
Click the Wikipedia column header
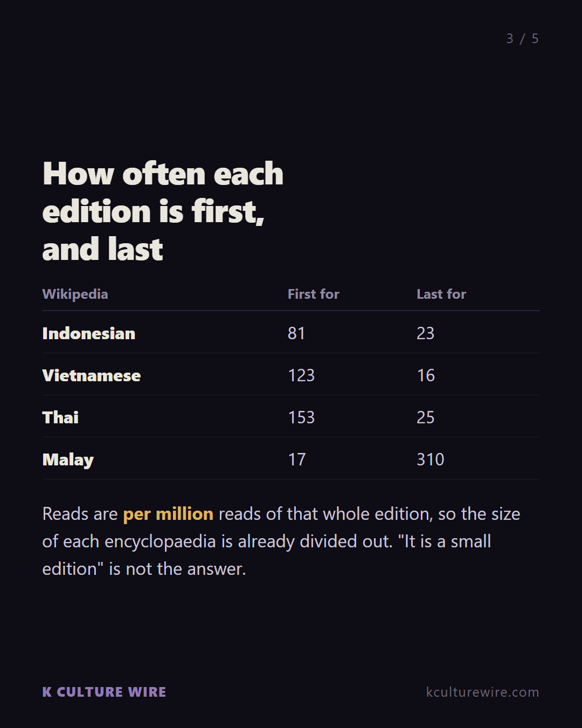tap(75, 294)
